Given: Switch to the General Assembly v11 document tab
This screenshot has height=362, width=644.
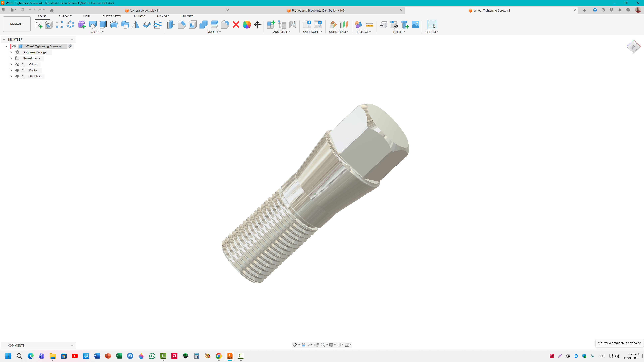Looking at the screenshot, I should click(145, 11).
